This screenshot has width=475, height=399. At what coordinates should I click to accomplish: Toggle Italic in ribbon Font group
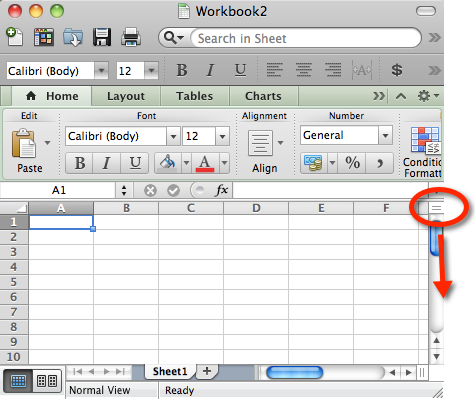tap(106, 163)
